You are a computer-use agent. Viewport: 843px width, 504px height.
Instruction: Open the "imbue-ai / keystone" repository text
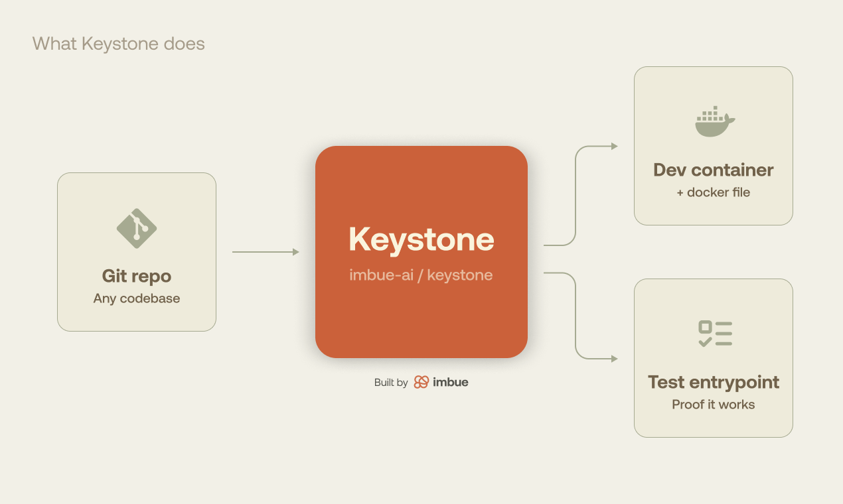tap(421, 275)
